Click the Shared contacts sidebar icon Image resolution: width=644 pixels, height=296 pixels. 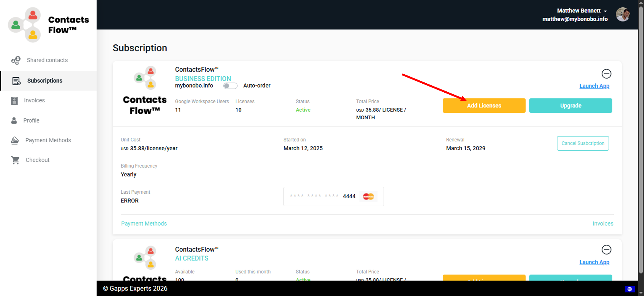[x=16, y=60]
